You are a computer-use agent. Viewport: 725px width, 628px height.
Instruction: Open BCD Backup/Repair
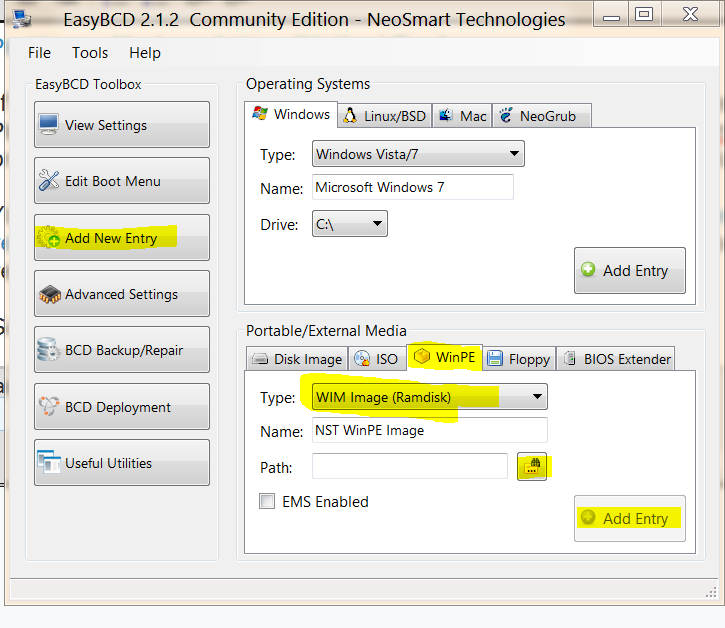(122, 350)
